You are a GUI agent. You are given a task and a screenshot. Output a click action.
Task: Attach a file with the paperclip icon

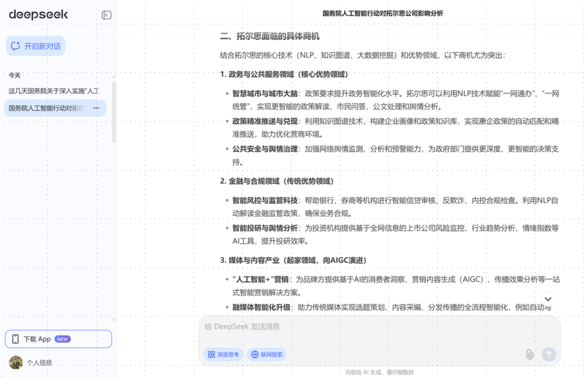tap(530, 355)
